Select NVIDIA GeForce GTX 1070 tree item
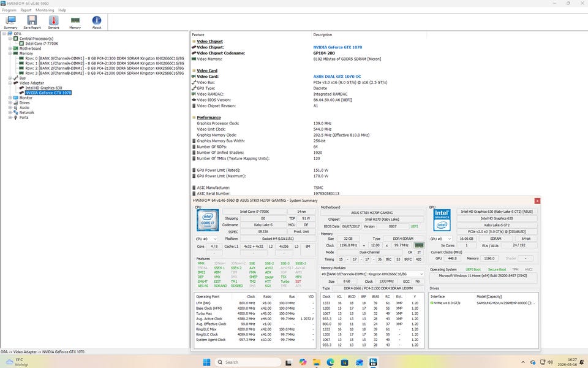This screenshot has width=588, height=368. 48,93
